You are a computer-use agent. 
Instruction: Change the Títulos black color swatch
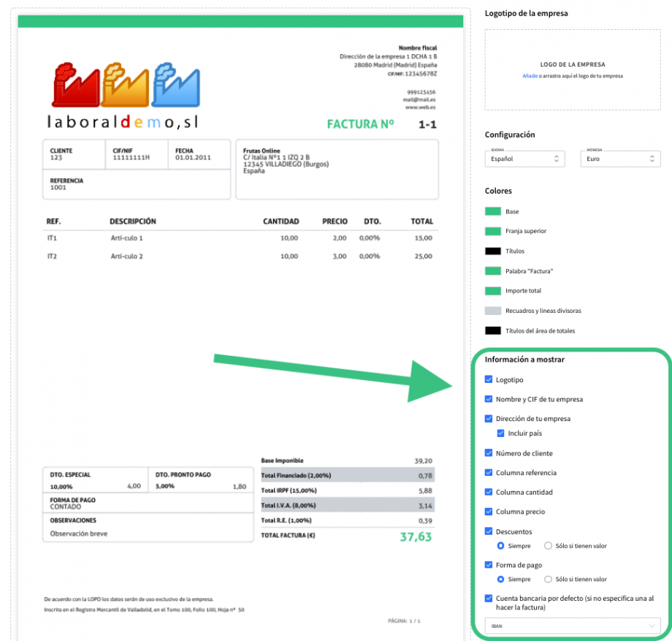click(493, 251)
